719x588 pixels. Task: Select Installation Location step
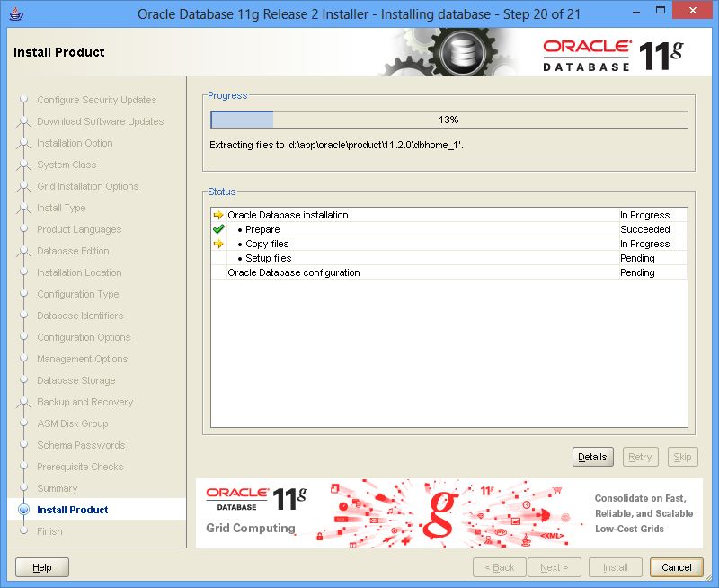pyautogui.click(x=79, y=272)
